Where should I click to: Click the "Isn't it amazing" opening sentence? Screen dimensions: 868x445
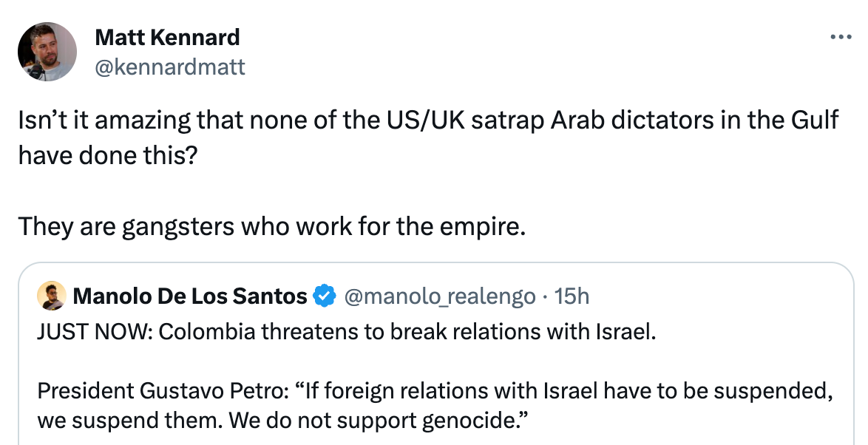[x=429, y=120]
